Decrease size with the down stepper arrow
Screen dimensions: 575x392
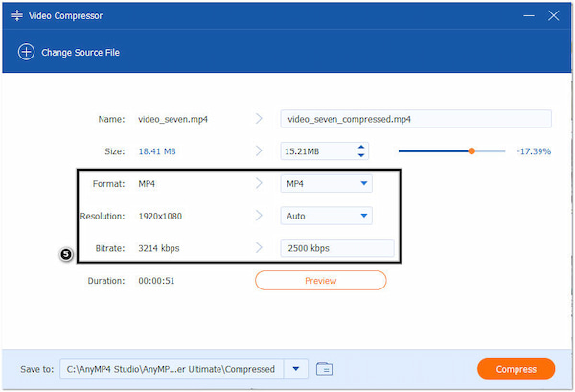tap(361, 155)
